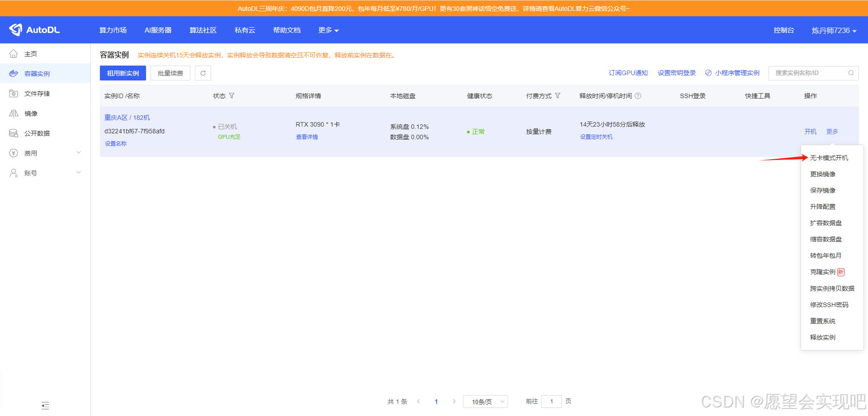Click the 释放时间 help question icon
Viewport: 868px width, 416px height.
coord(638,96)
